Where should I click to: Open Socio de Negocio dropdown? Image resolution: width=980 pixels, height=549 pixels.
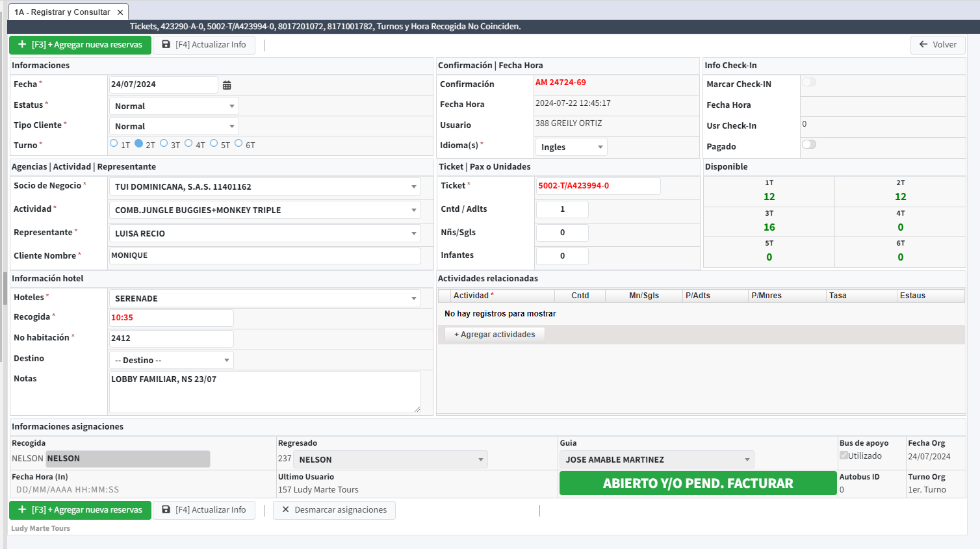click(264, 186)
